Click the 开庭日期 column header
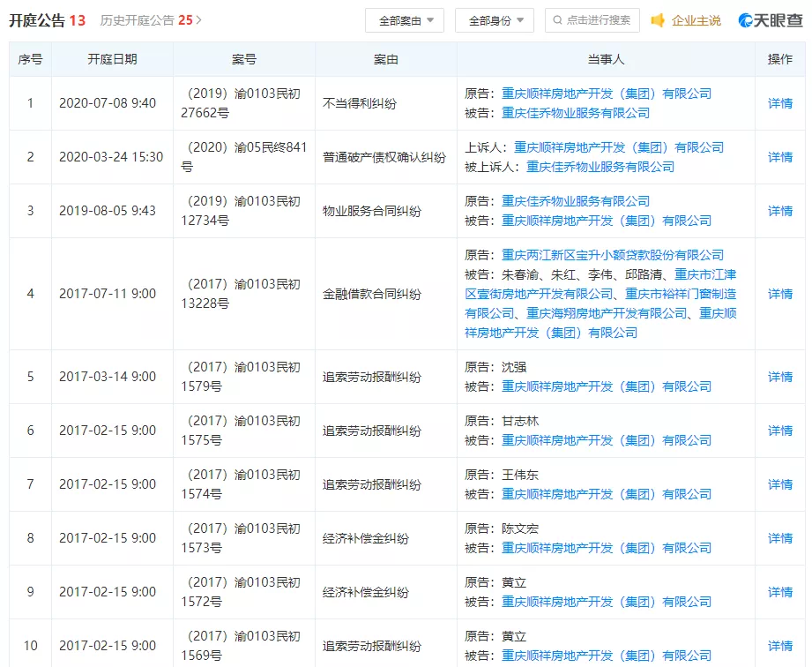 click(x=112, y=59)
